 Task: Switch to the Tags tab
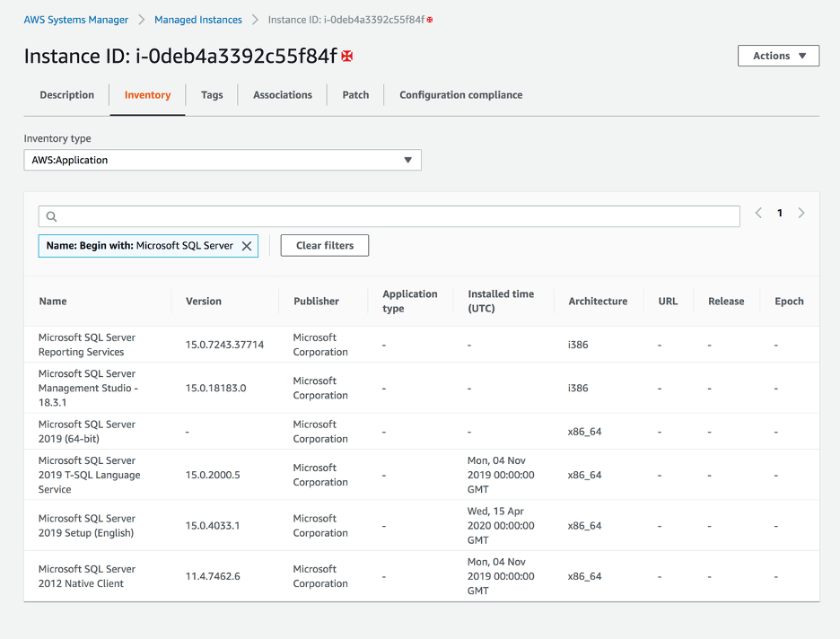pyautogui.click(x=212, y=94)
